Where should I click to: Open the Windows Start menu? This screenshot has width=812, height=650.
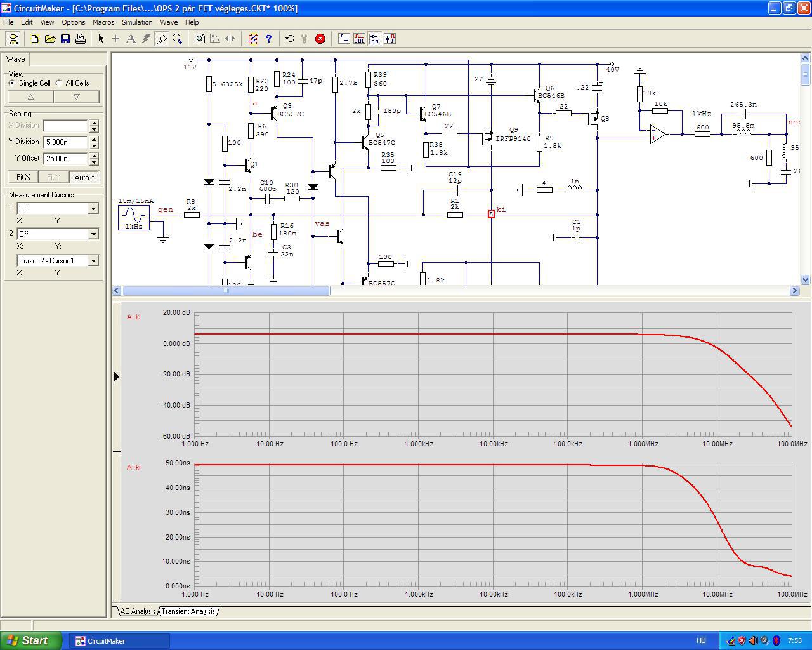pyautogui.click(x=31, y=640)
